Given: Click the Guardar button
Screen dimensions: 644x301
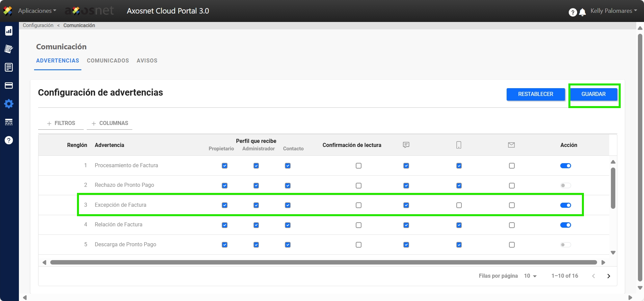Looking at the screenshot, I should pos(593,94).
